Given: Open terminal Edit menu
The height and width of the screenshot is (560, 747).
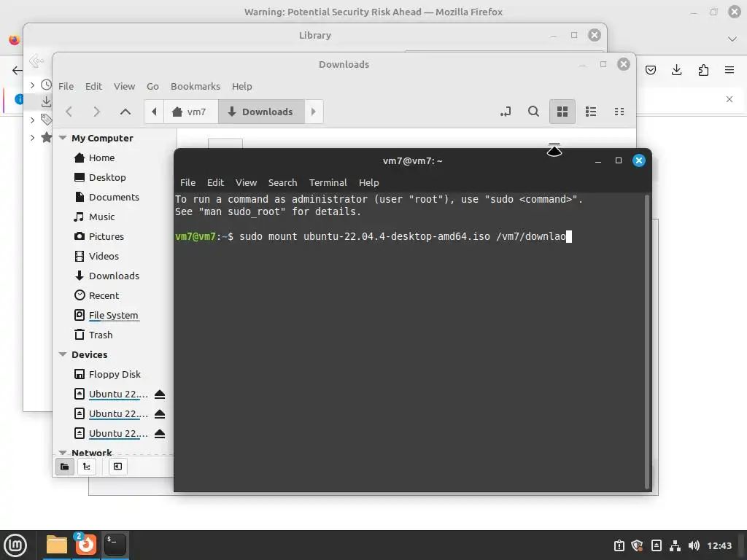Looking at the screenshot, I should pos(215,182).
